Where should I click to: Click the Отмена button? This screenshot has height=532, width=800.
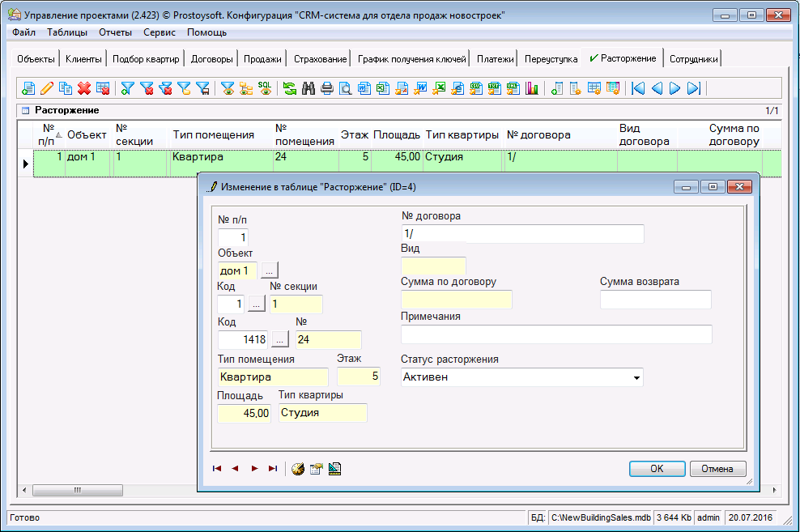tap(717, 468)
